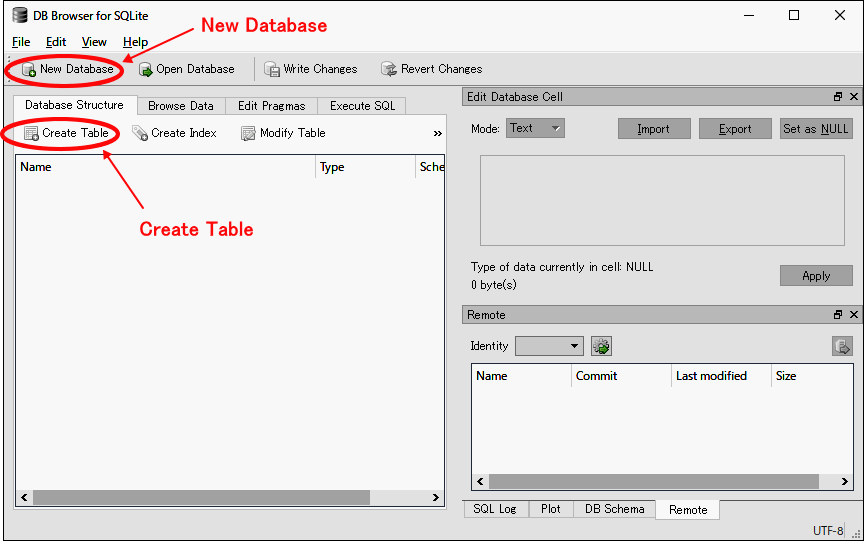This screenshot has width=864, height=541.
Task: Click inside the cell editor text area
Action: click(662, 200)
